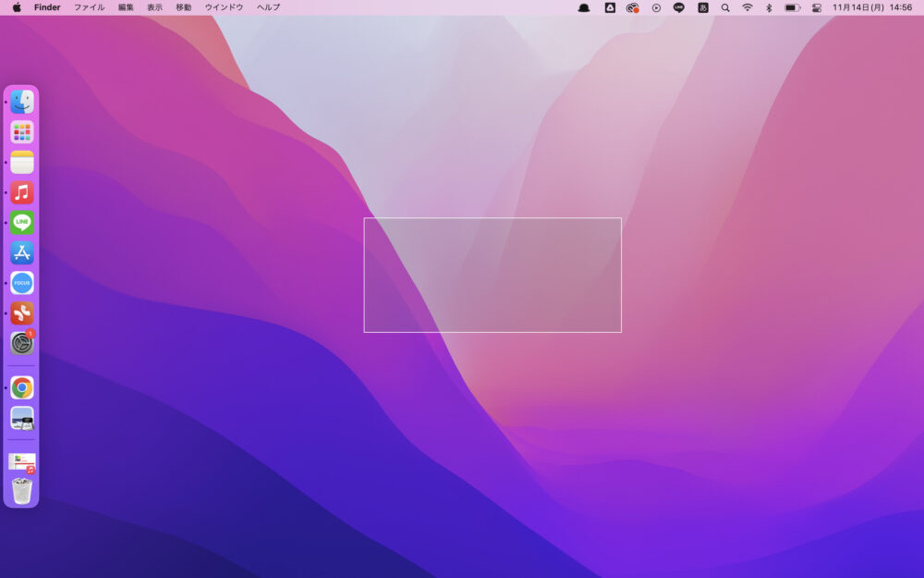The width and height of the screenshot is (924, 578).
Task: Open the ヘルプ menu
Action: (268, 7)
